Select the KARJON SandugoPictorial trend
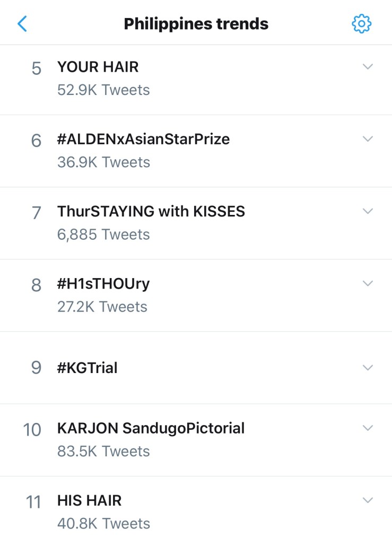The height and width of the screenshot is (546, 392). (151, 428)
